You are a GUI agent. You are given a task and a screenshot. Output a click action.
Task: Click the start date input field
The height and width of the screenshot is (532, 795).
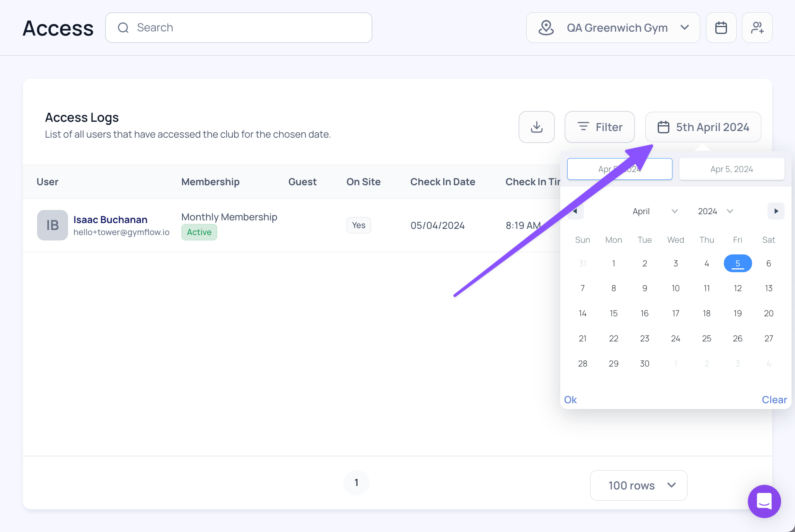(619, 169)
